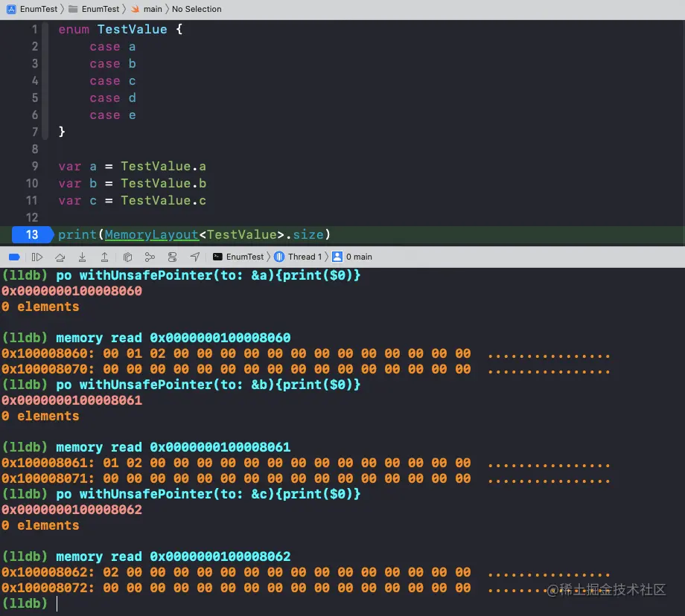Click 'TestValue.c' on line 11
The height and width of the screenshot is (616, 685).
pos(163,200)
